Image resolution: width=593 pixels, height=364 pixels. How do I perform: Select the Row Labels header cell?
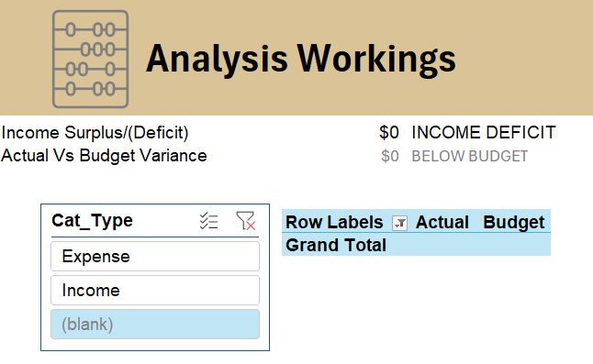pos(334,223)
